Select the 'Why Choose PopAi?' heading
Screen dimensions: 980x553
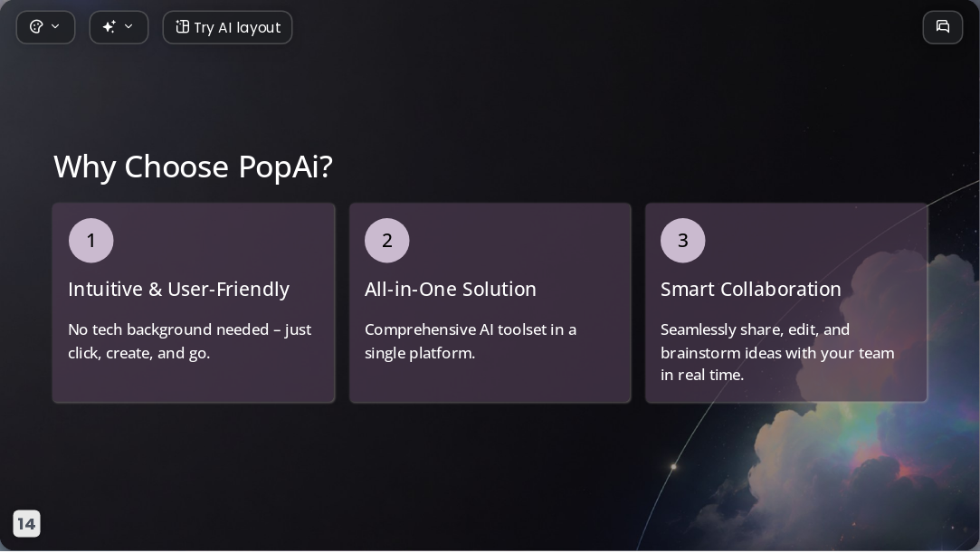pyautogui.click(x=193, y=167)
